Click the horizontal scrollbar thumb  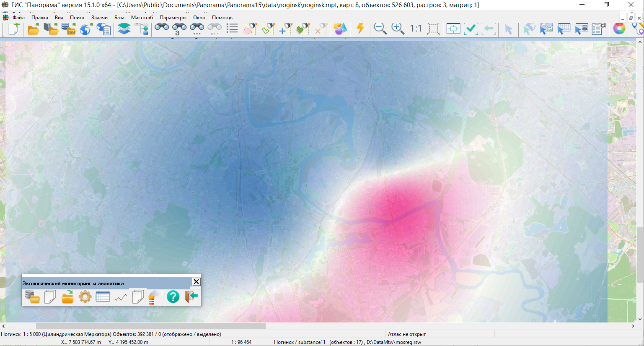151,326
